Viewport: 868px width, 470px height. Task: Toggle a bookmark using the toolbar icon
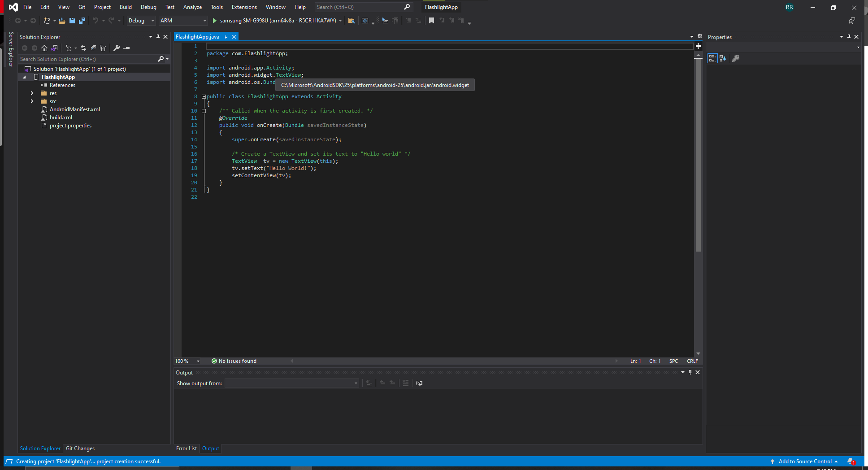click(x=431, y=21)
